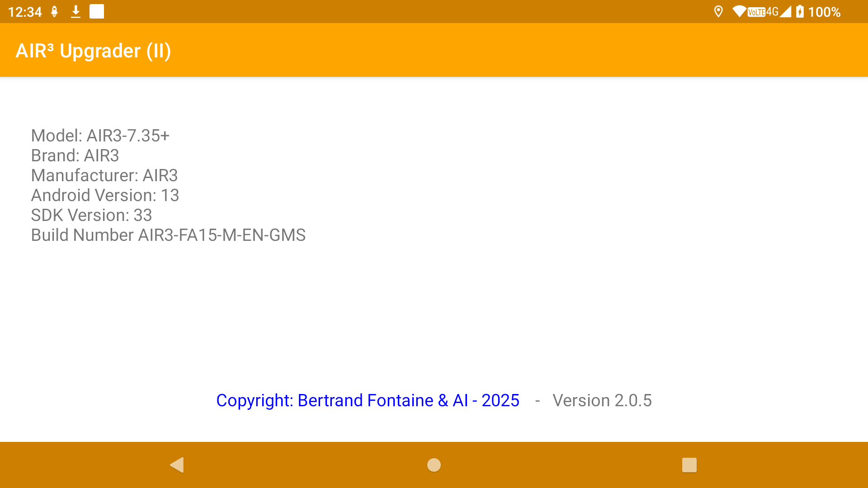Tap the rocket notification icon
Image resolution: width=868 pixels, height=488 pixels.
point(54,12)
